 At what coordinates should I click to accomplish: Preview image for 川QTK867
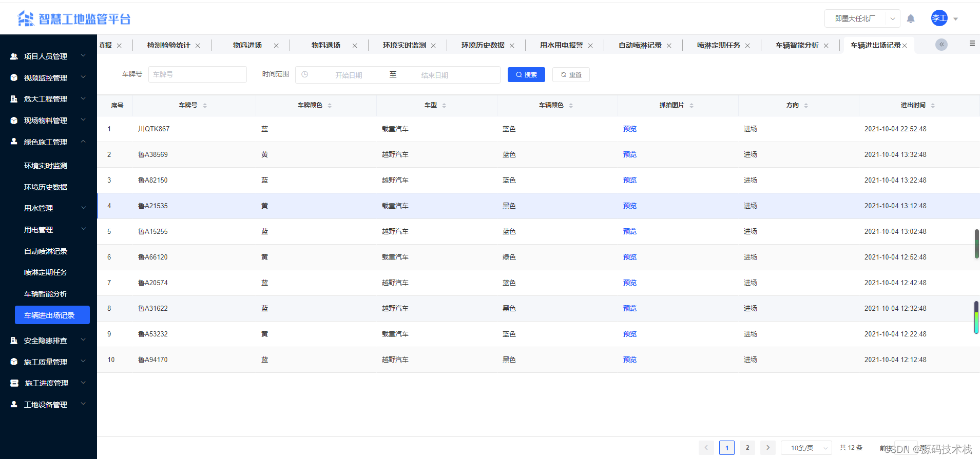click(630, 129)
